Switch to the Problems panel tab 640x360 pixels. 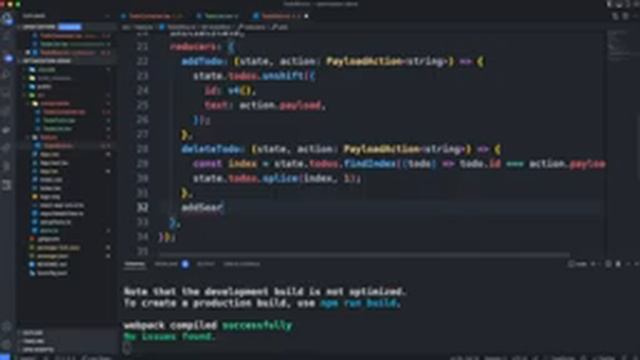pos(166,264)
